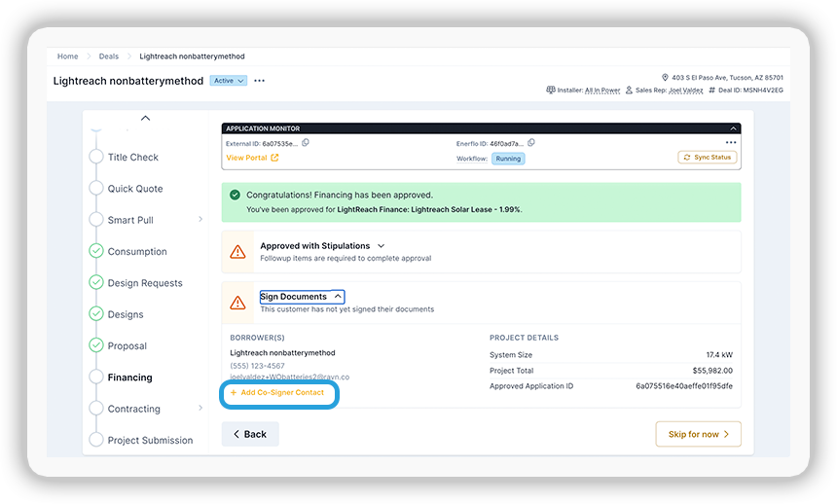Screen dimensions: 837x504
Task: Open the Designs step
Action: [126, 314]
